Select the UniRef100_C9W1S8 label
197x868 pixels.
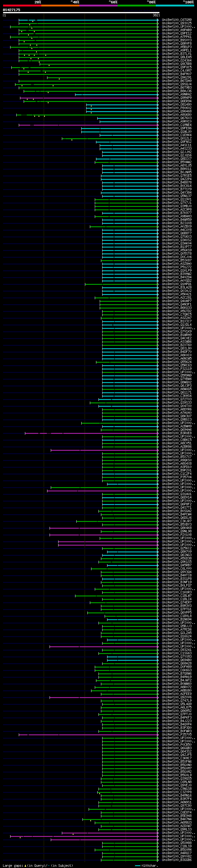176,789
